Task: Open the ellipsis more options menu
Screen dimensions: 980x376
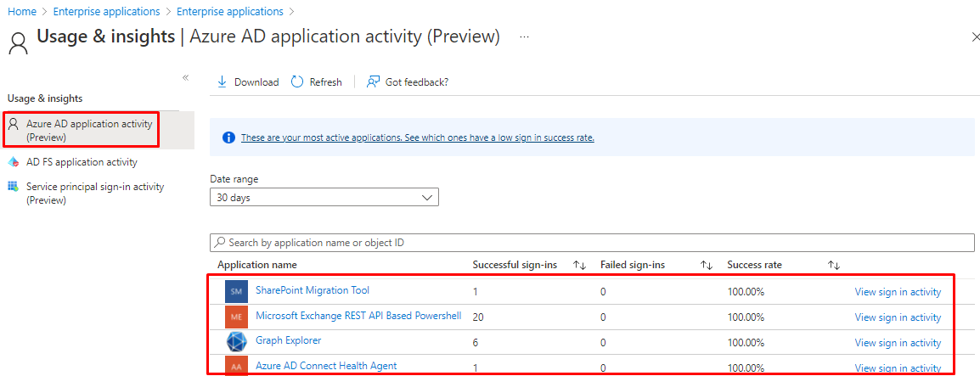Action: [x=525, y=37]
